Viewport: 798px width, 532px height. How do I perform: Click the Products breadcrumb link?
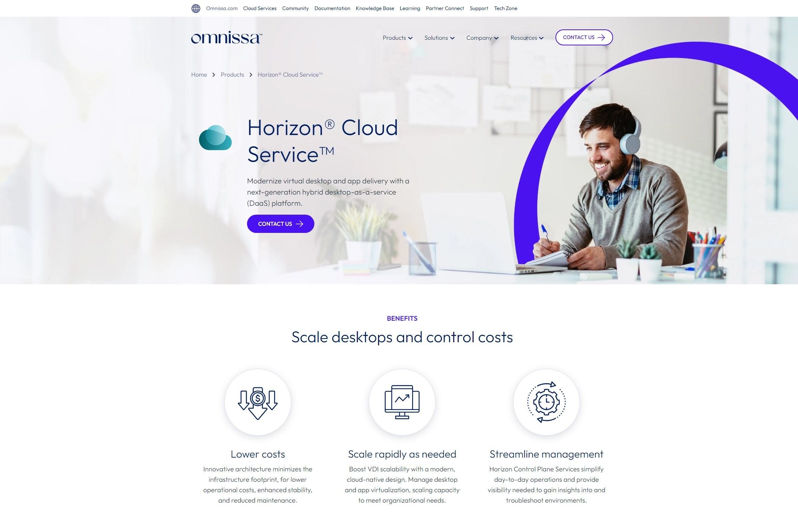click(232, 74)
